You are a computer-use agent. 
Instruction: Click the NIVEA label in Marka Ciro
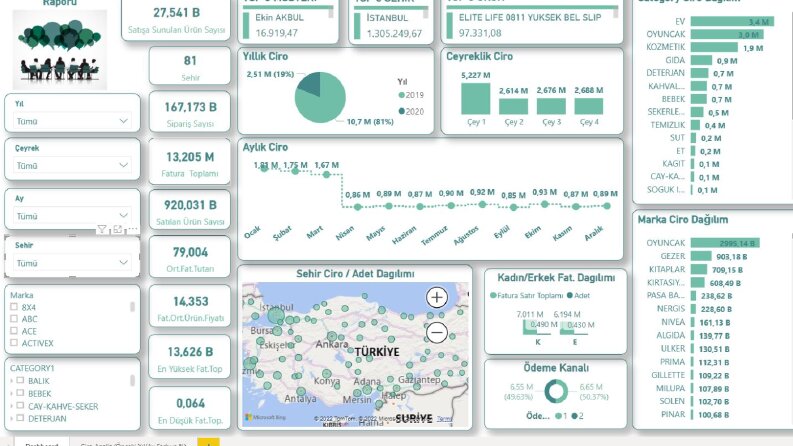pos(673,322)
